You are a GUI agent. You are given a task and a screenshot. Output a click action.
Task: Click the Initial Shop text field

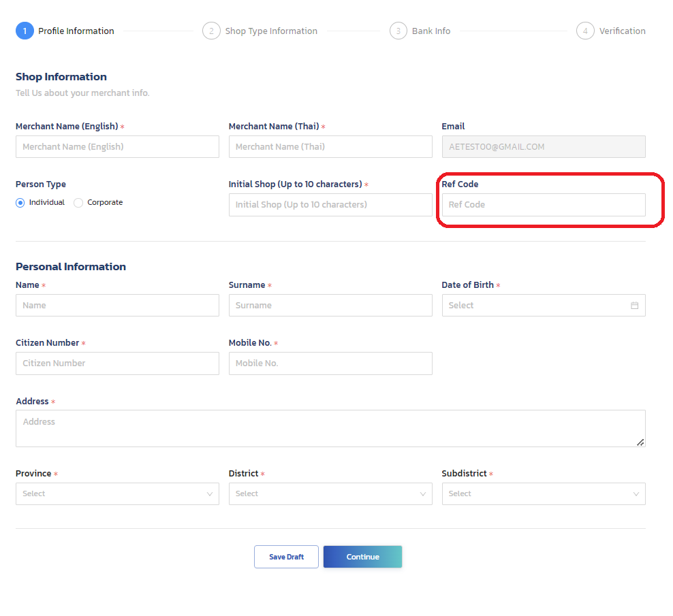click(330, 205)
